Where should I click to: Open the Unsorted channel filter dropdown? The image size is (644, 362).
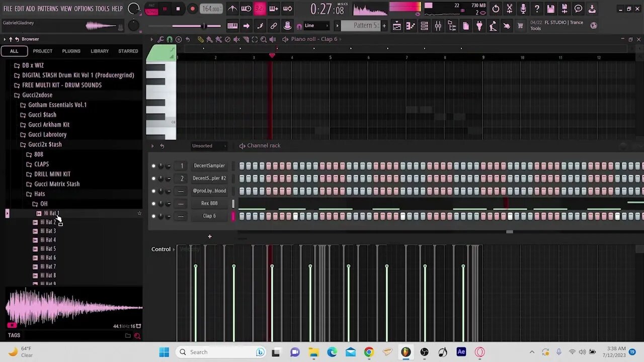click(208, 146)
